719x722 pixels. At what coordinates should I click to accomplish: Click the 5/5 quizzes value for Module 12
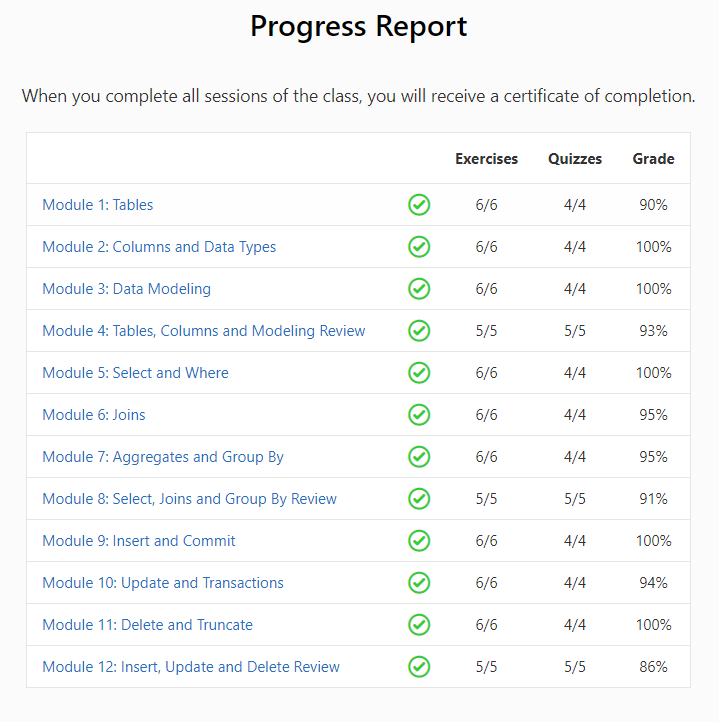tap(575, 667)
